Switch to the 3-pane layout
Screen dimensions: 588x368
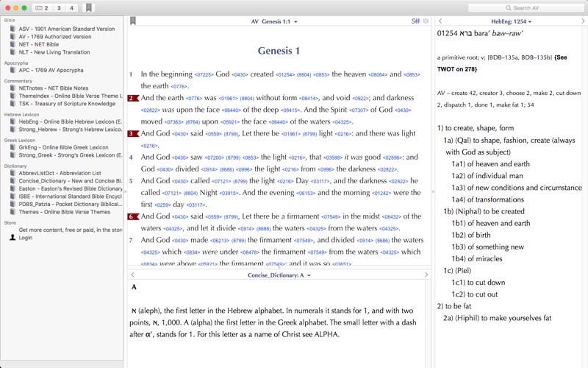coord(59,8)
